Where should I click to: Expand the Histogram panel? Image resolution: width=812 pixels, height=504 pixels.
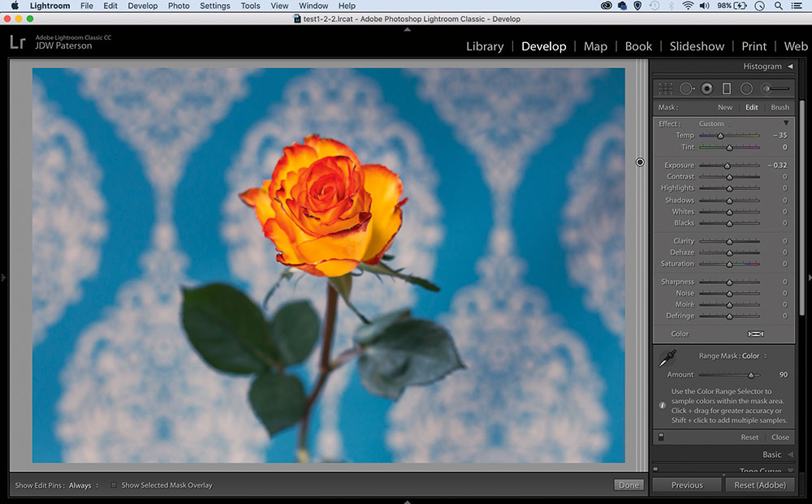click(x=790, y=67)
